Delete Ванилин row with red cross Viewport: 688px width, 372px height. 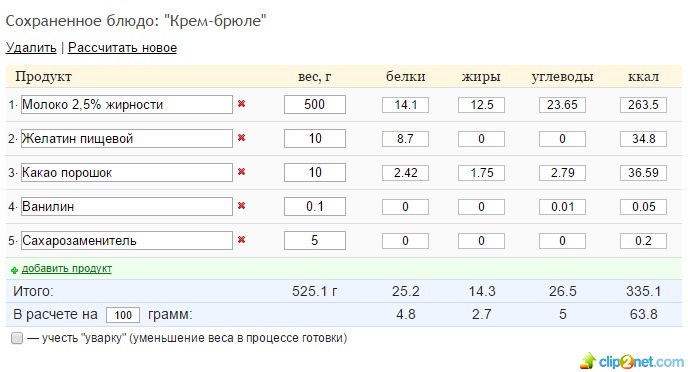point(241,206)
